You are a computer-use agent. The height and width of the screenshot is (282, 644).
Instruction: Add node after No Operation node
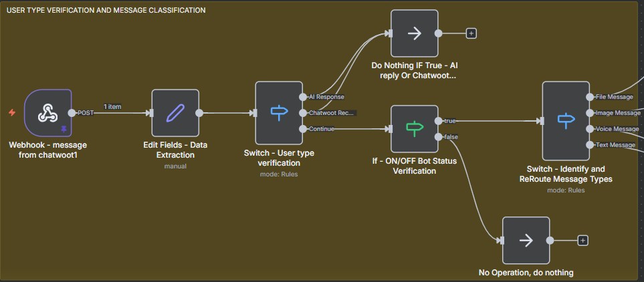pyautogui.click(x=582, y=241)
